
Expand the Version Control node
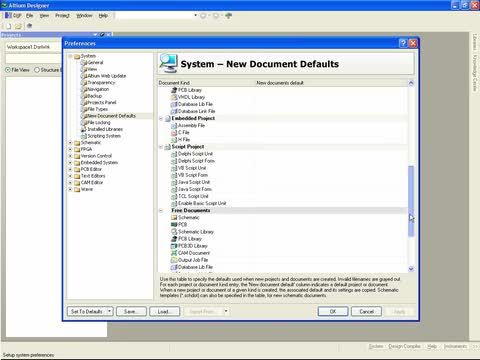[71, 156]
